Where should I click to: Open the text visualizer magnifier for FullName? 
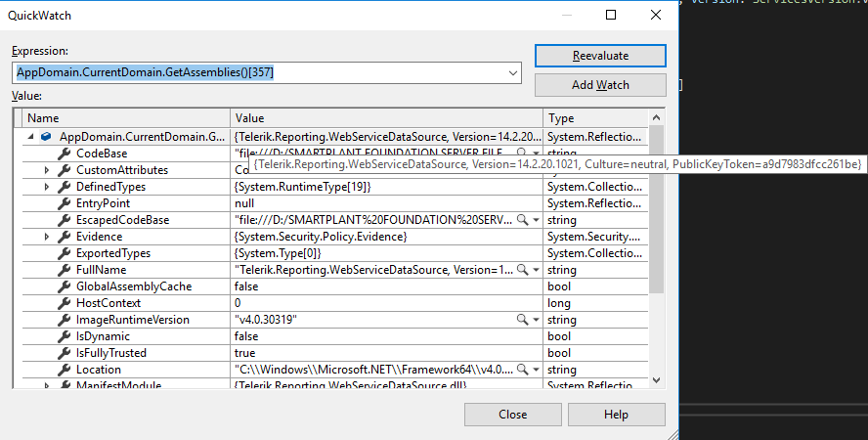pos(522,270)
